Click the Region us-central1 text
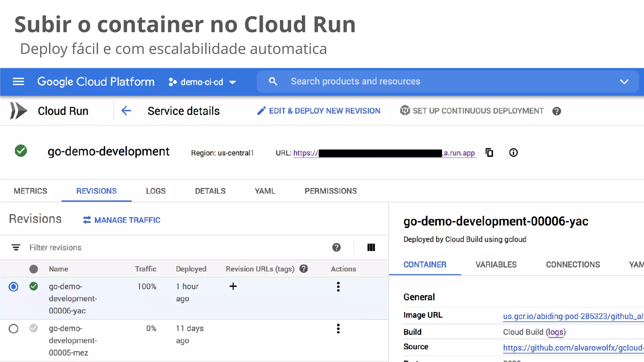The image size is (644, 362). 222,153
